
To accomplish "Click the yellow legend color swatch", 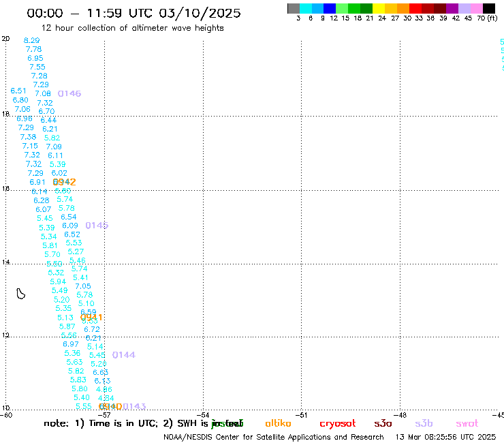I will [379, 8].
